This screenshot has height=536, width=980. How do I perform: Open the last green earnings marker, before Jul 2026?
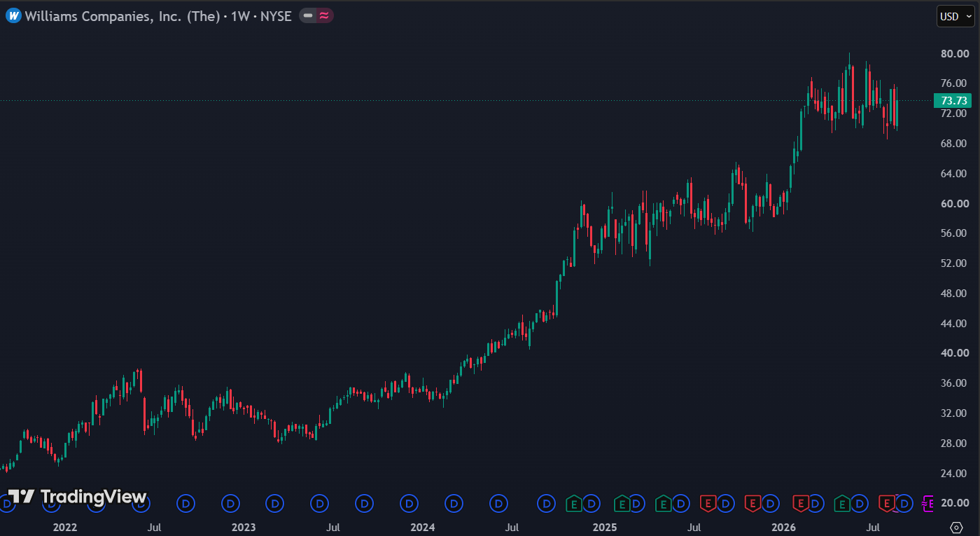[x=842, y=503]
